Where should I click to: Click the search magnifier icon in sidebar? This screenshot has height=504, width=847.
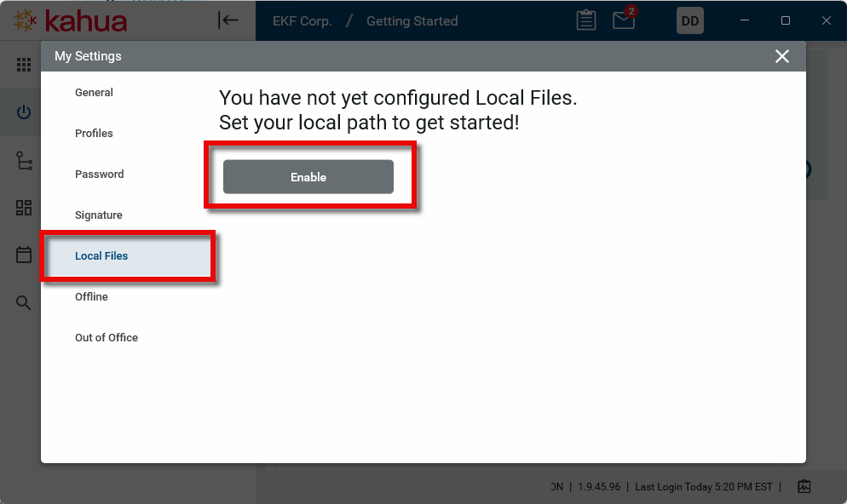pos(24,303)
